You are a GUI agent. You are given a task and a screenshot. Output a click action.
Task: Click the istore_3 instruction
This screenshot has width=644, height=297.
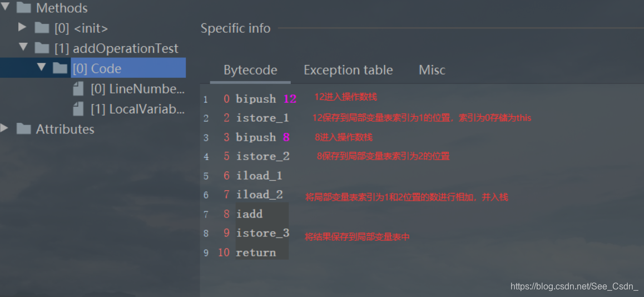point(262,234)
